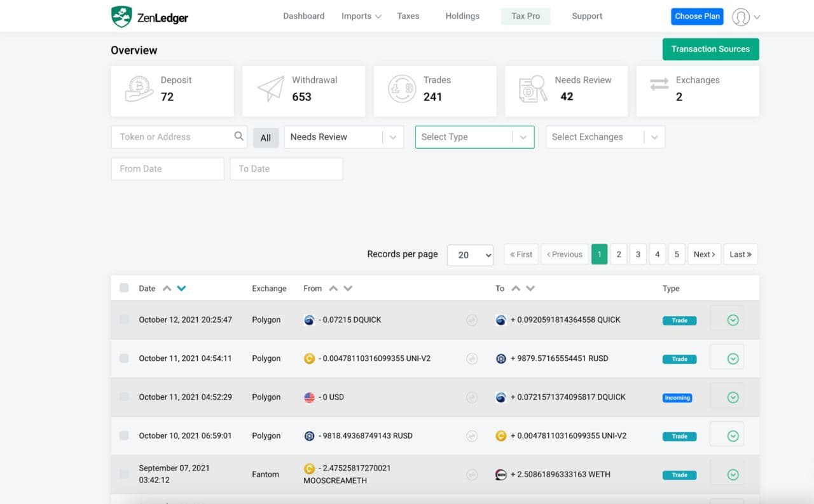Click the transfer icon on the DQUICK trade row
Screen dimensions: 814x504
click(472, 320)
